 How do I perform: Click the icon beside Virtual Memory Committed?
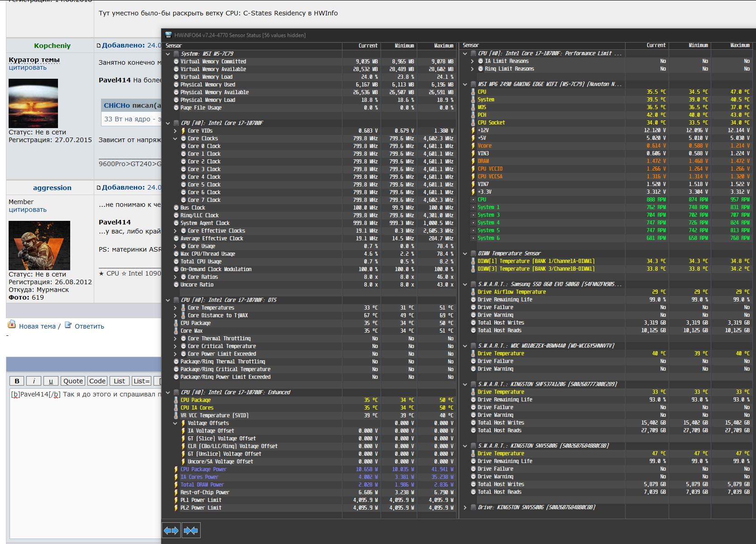point(176,62)
